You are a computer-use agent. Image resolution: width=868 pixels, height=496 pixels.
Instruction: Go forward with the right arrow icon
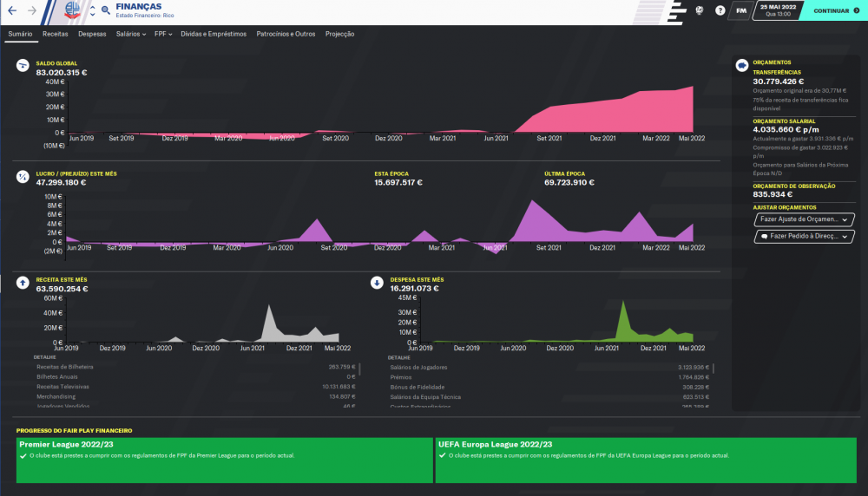[32, 10]
